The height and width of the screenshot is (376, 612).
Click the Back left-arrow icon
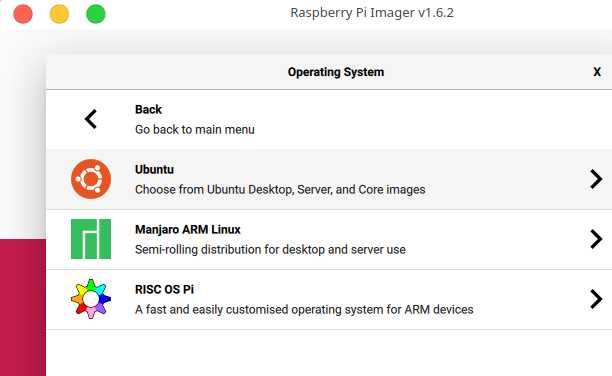91,119
